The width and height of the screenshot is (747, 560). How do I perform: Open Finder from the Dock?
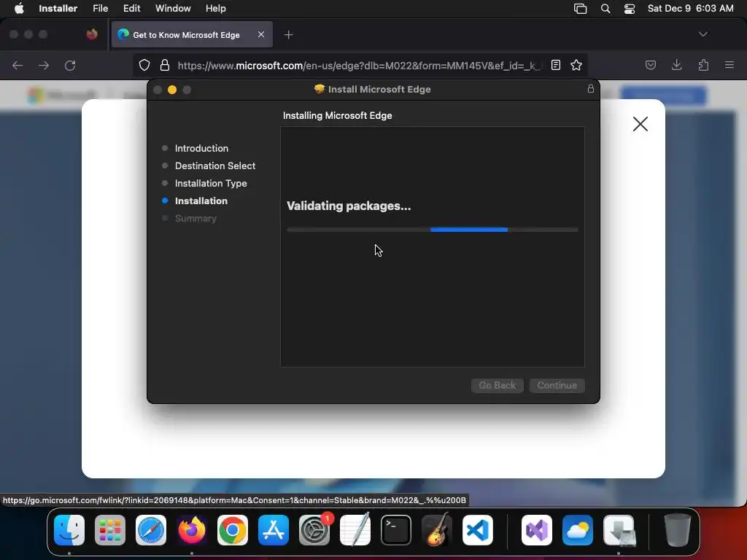point(69,530)
